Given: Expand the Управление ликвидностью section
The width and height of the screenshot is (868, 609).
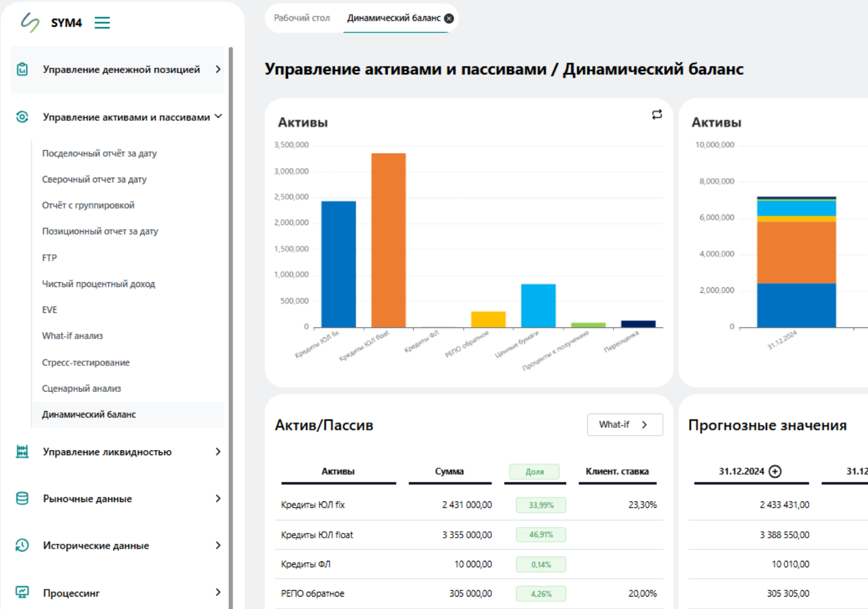Looking at the screenshot, I should 218,452.
